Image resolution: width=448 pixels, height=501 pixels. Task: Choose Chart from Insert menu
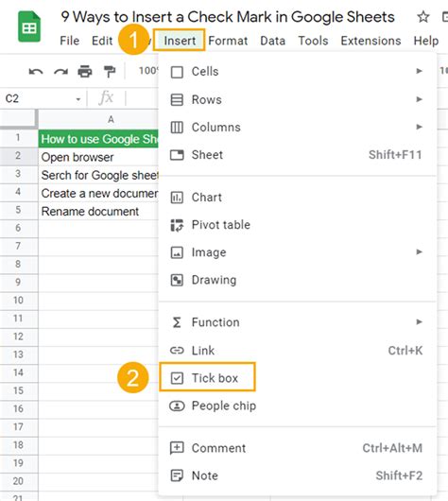[298, 198]
